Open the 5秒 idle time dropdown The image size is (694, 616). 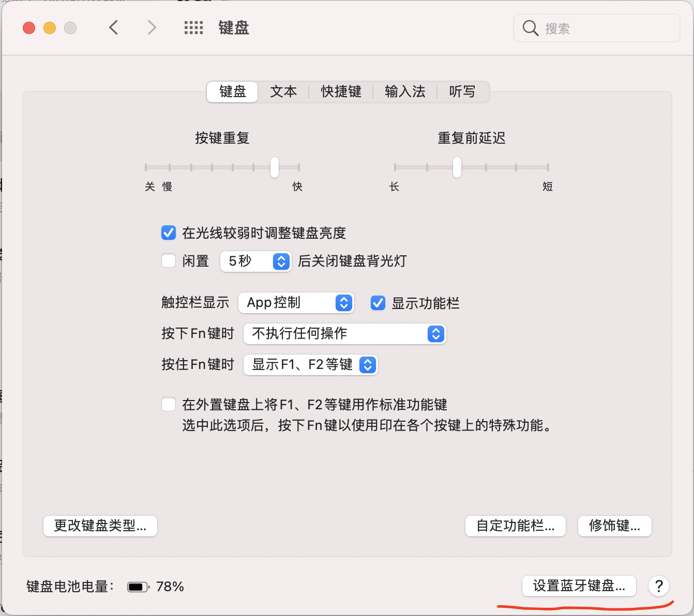255,261
